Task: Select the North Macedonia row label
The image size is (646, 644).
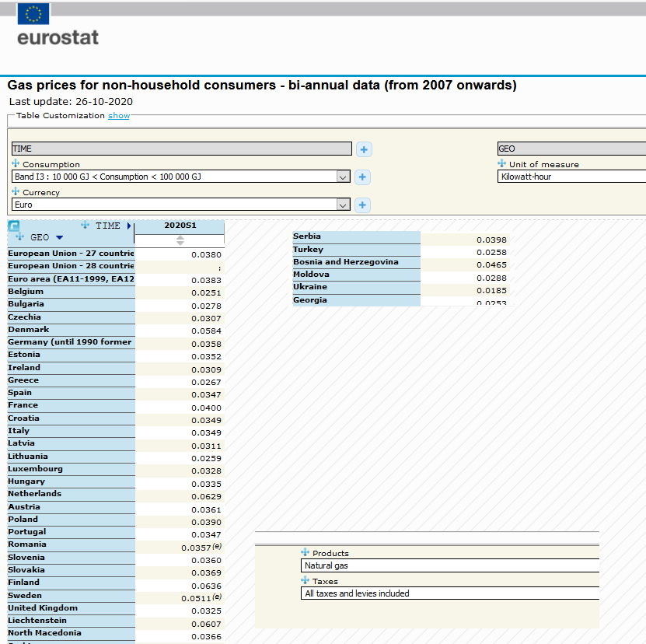Action: [72, 633]
